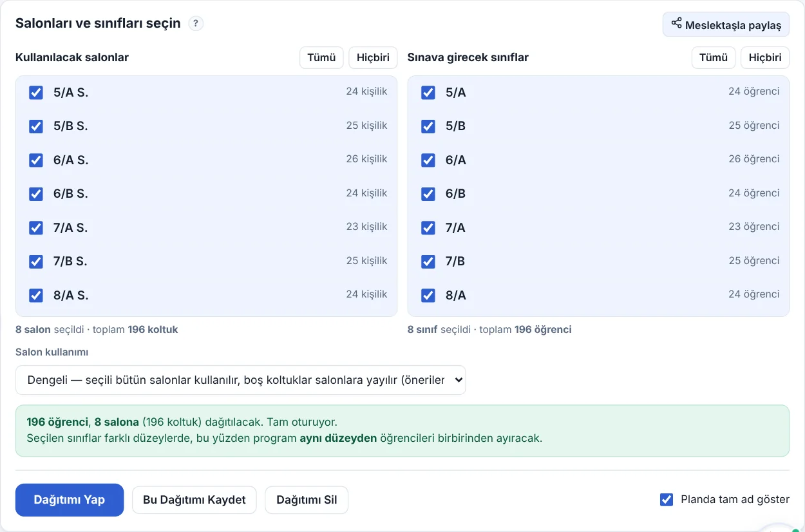
Task: Deselect all salons with Hiçbiri under Kullanılacak salonlar
Action: (x=373, y=57)
